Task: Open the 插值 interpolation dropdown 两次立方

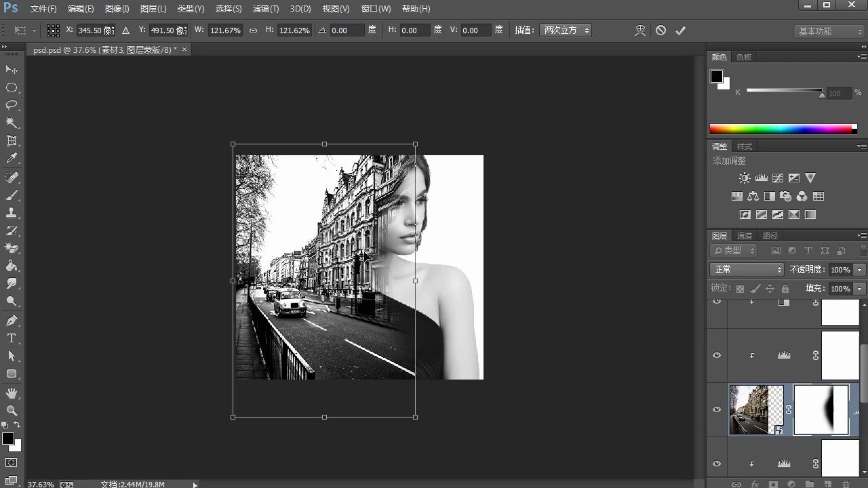Action: pos(566,30)
